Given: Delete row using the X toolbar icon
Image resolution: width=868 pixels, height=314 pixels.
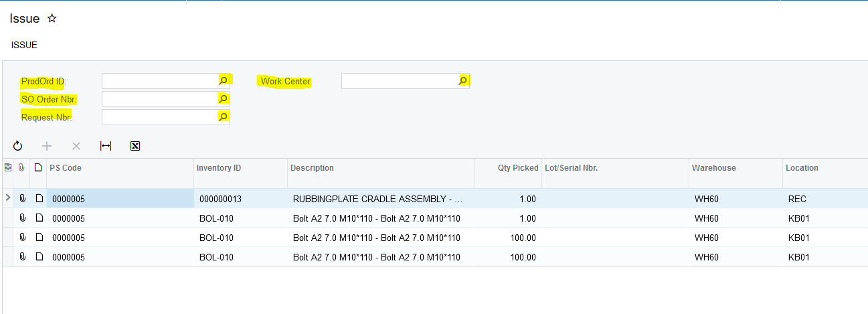Looking at the screenshot, I should pyautogui.click(x=76, y=146).
